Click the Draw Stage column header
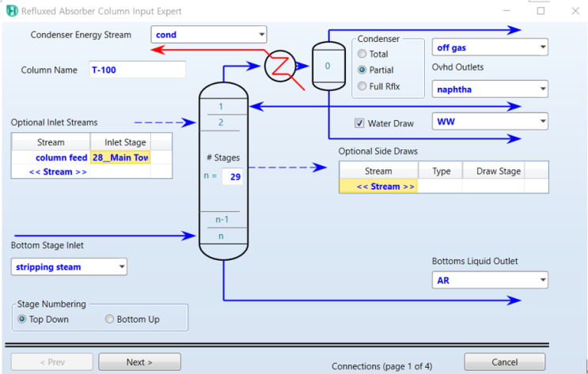 pyautogui.click(x=494, y=172)
